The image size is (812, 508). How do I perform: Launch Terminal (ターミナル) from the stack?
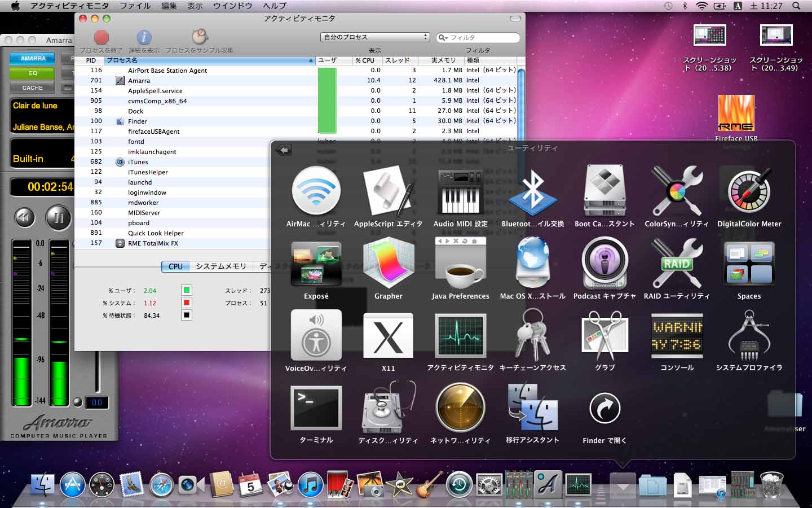tap(316, 408)
